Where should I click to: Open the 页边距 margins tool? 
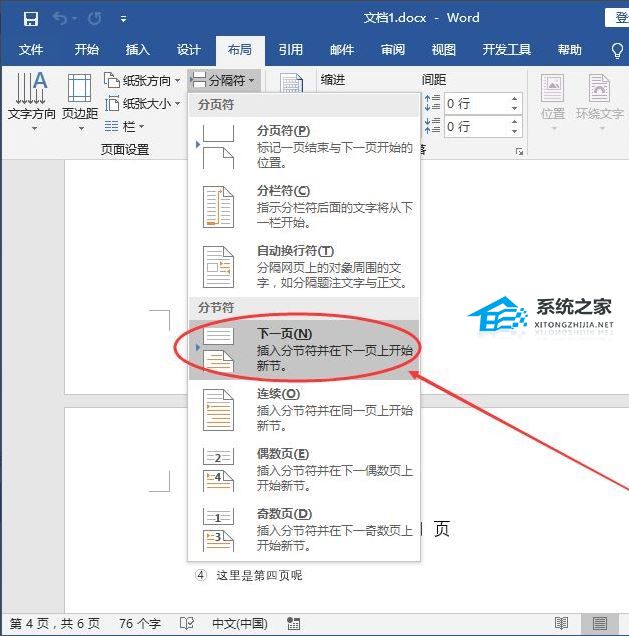click(80, 101)
